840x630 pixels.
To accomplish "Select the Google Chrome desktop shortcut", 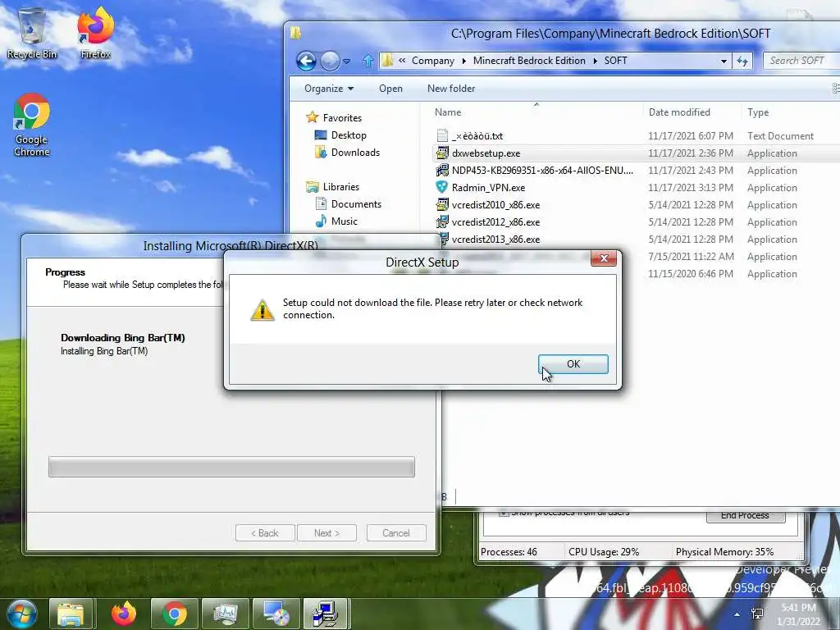I will coord(32,125).
